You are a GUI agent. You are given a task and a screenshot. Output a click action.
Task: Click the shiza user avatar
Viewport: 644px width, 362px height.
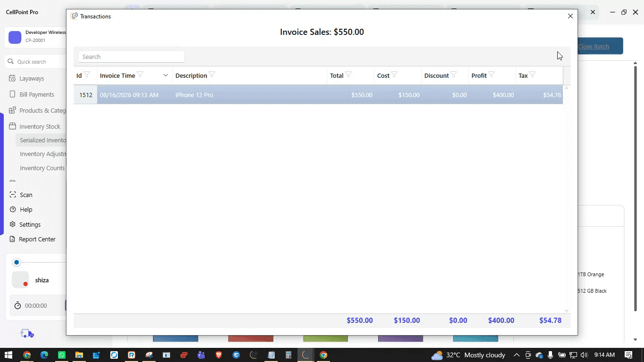(20, 280)
